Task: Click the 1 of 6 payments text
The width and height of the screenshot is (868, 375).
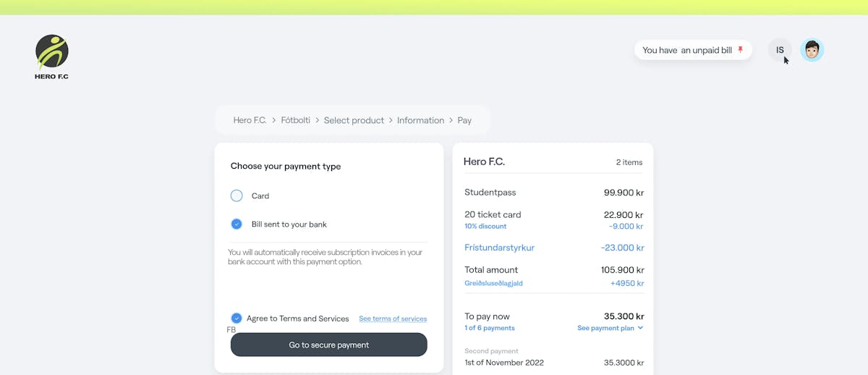Action: (x=490, y=328)
